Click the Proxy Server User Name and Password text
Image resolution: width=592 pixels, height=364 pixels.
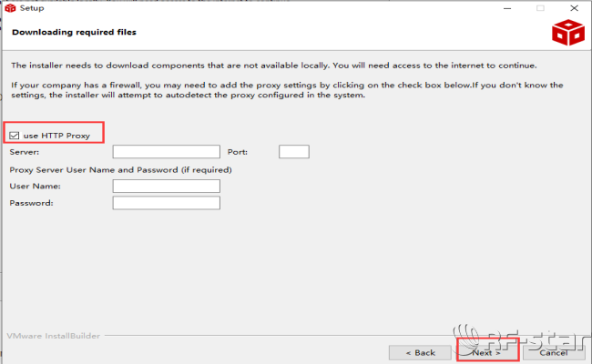pos(120,169)
